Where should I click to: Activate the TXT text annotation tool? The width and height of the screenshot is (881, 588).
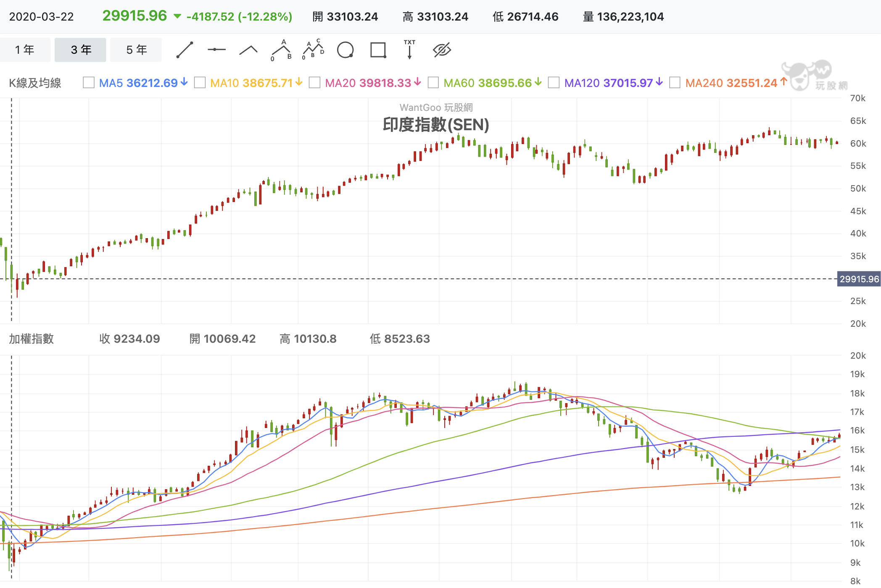pyautogui.click(x=409, y=50)
